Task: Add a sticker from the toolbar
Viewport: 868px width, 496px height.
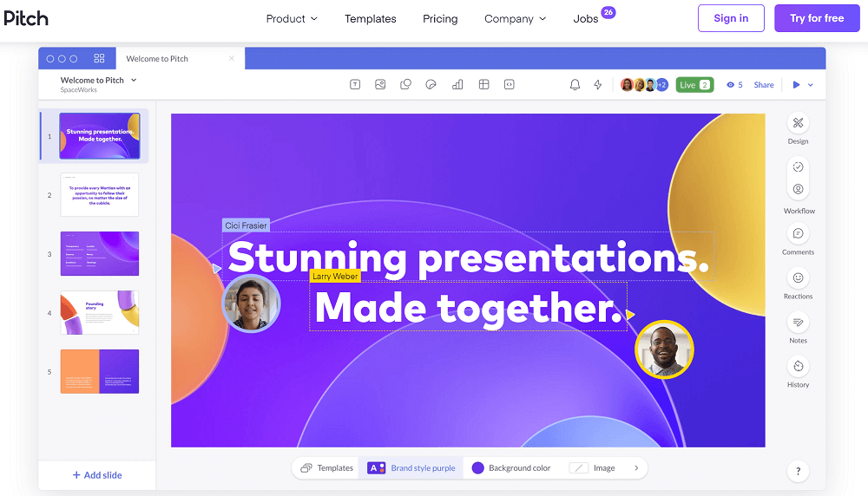Action: [431, 85]
